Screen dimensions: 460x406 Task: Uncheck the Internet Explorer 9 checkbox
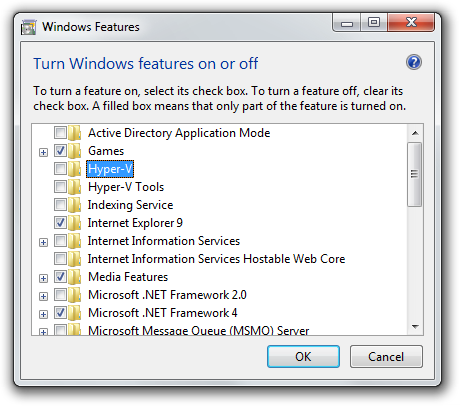pyautogui.click(x=60, y=223)
